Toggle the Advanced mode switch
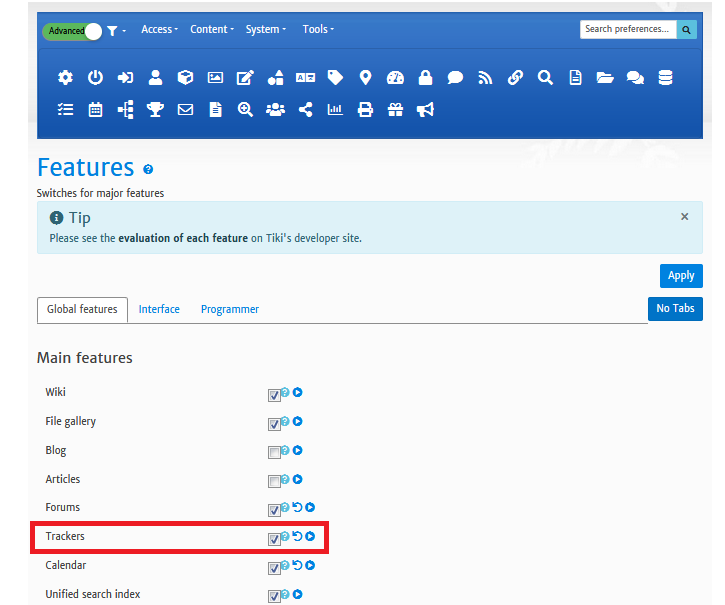This screenshot has width=725, height=605. (x=73, y=31)
